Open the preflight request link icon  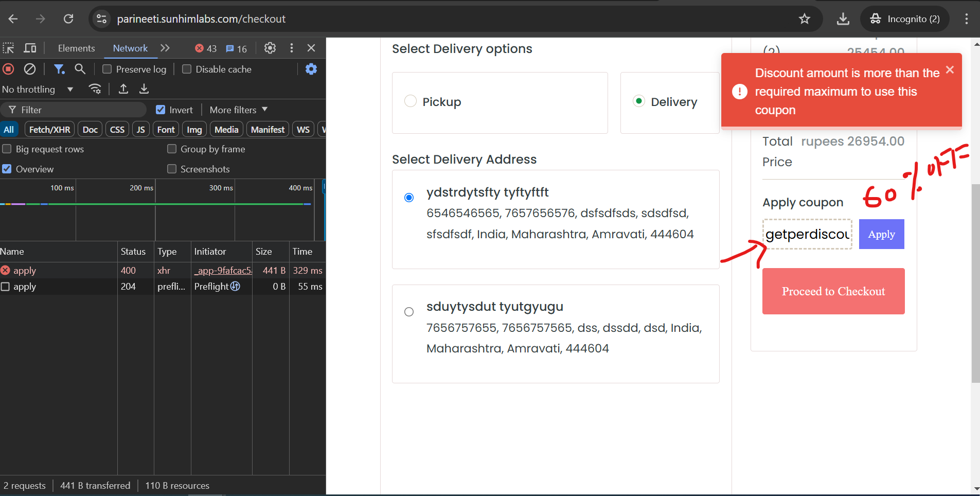click(x=235, y=286)
